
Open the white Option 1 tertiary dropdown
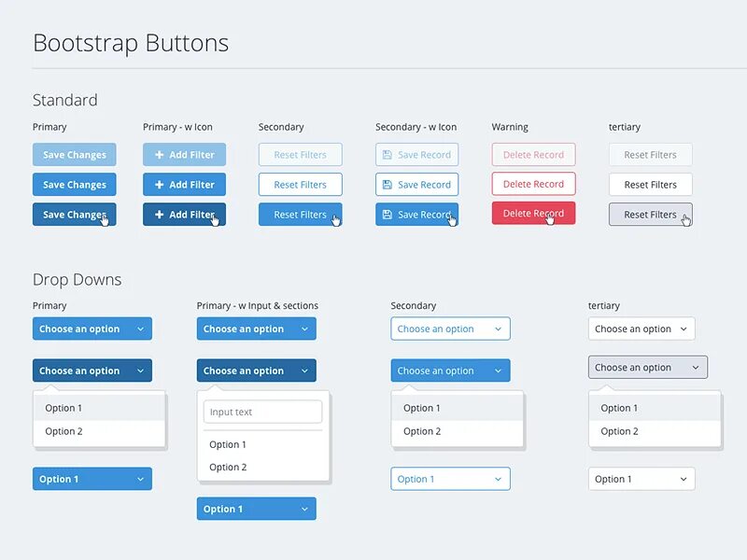tap(641, 479)
